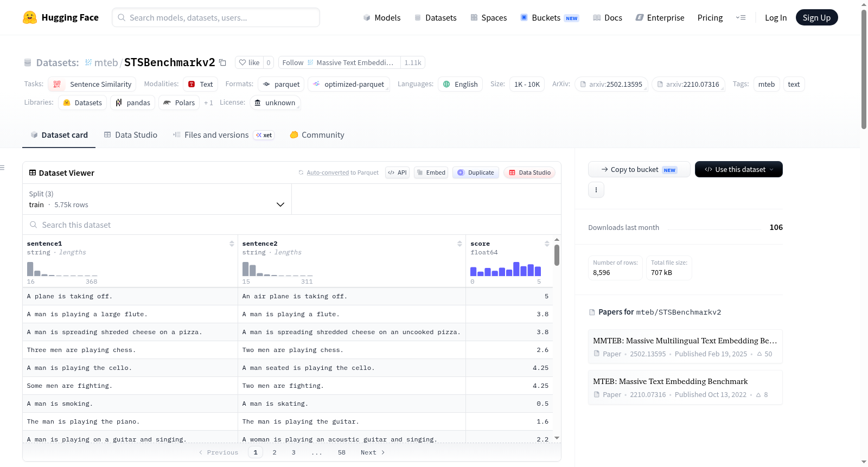Viewport: 868px width, 467px height.
Task: Open the Community tab
Action: point(317,135)
